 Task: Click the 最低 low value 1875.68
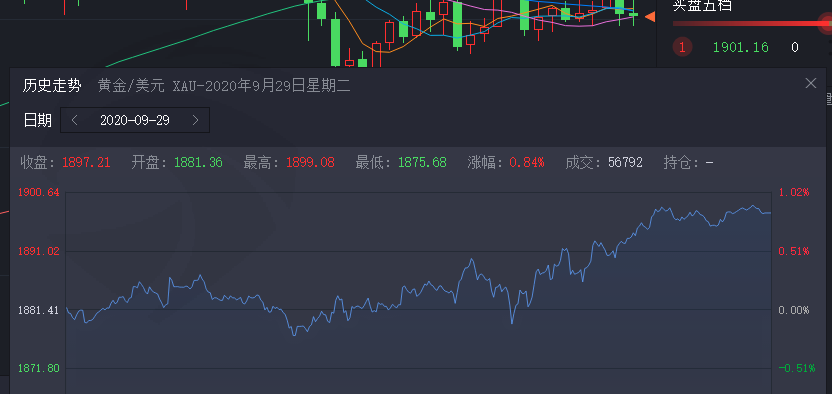[422, 162]
